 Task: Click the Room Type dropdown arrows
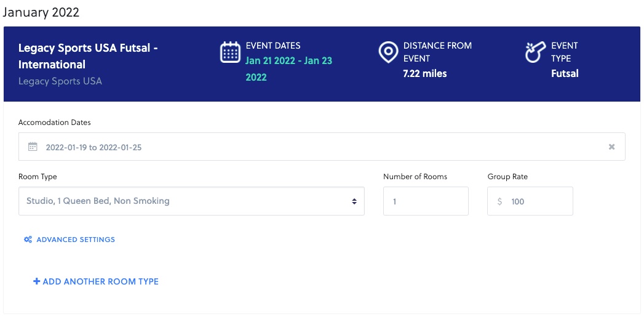click(354, 201)
